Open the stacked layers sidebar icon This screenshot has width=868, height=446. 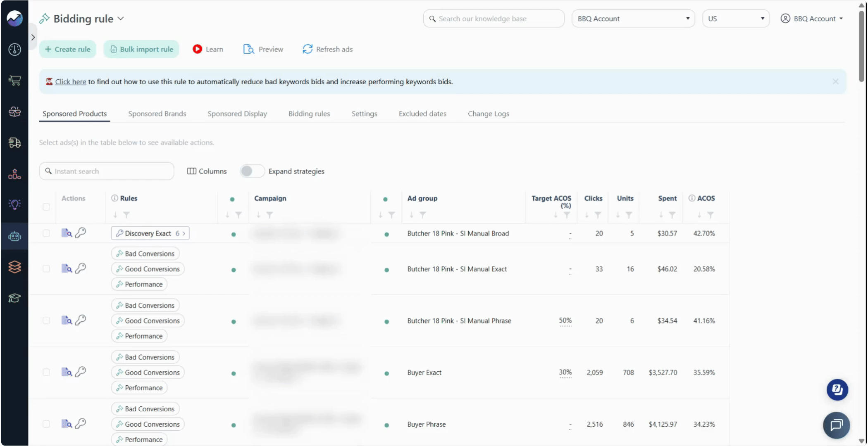coord(15,267)
